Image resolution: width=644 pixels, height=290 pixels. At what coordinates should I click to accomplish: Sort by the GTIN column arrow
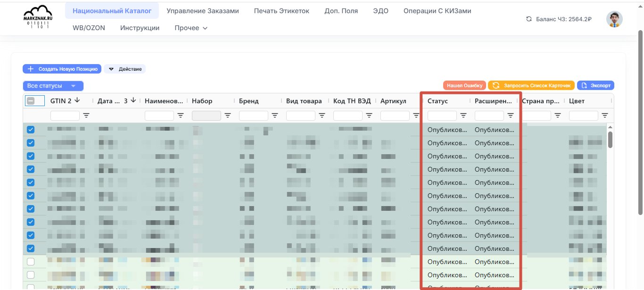tap(77, 100)
